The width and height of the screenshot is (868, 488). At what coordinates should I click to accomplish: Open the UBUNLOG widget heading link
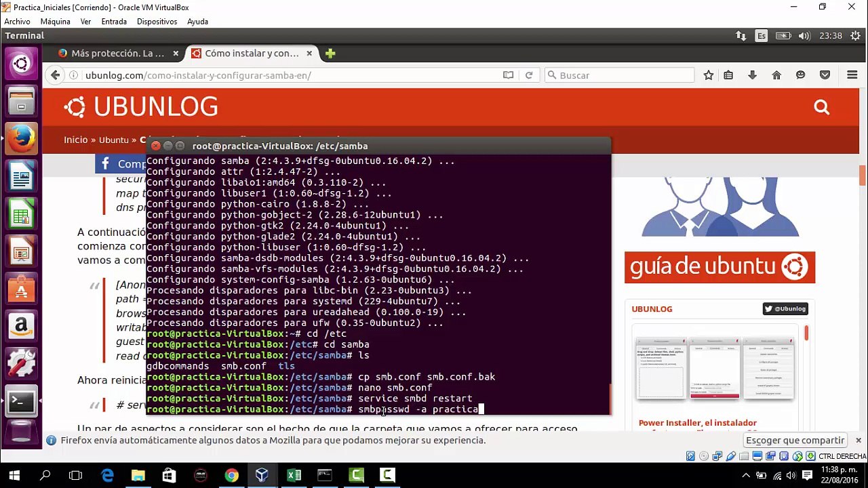coord(652,309)
